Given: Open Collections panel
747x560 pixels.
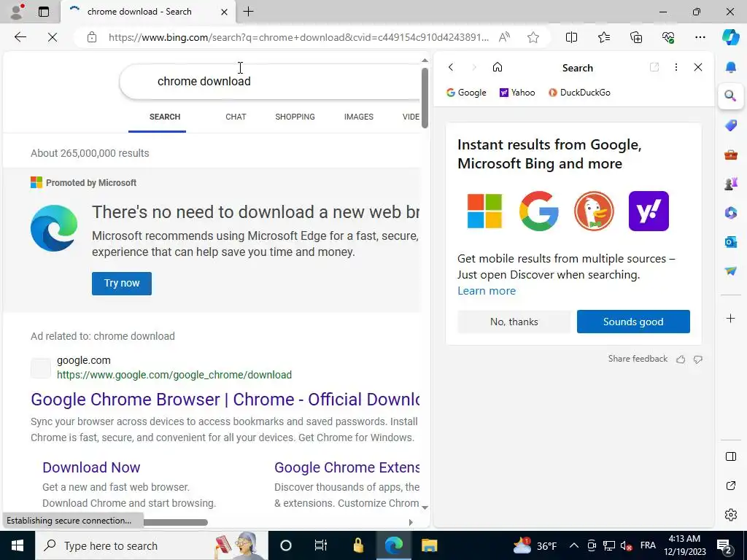Looking at the screenshot, I should pos(636,37).
